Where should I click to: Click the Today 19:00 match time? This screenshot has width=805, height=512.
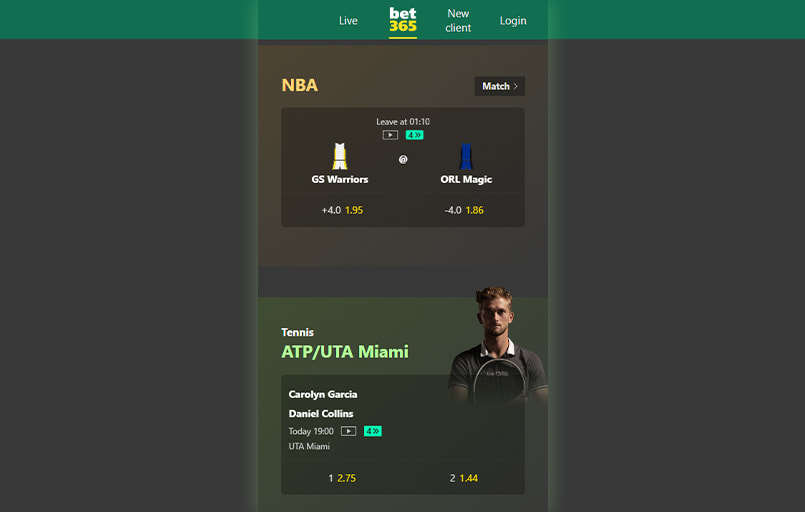click(311, 431)
